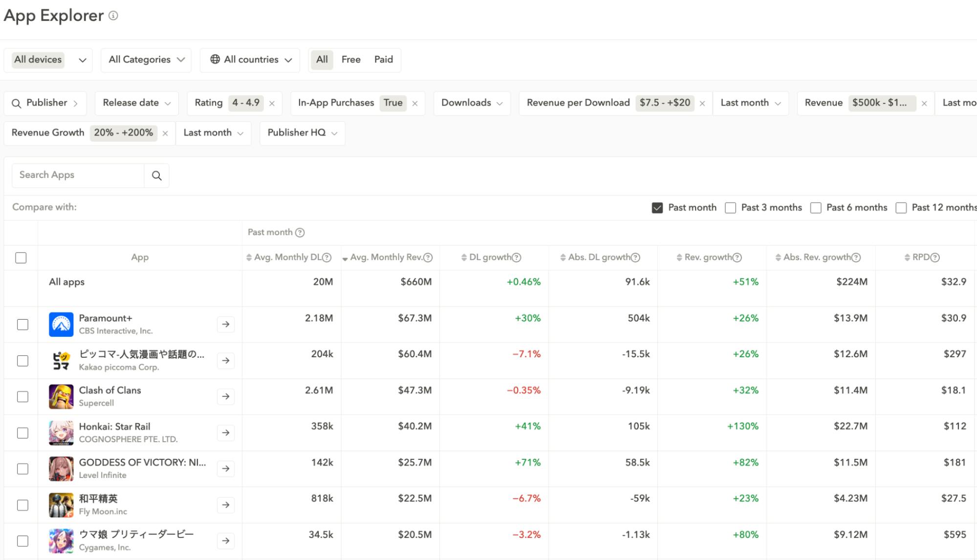977x560 pixels.
Task: Open Clash of Clans details via arrow icon
Action: (225, 396)
